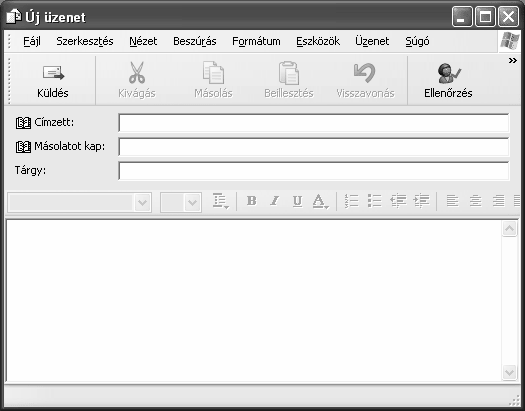Click the Küldés send icon
525x411 pixels.
tap(53, 73)
